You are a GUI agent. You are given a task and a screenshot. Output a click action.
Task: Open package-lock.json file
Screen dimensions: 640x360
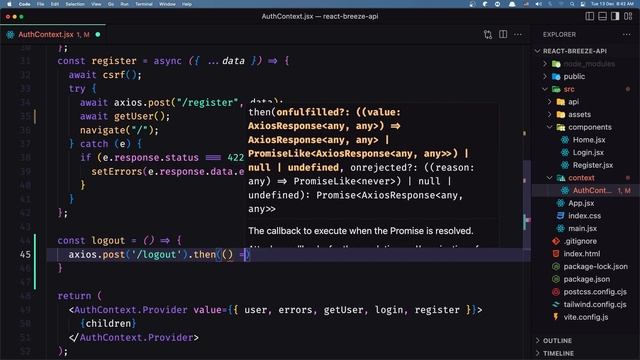tap(596, 266)
